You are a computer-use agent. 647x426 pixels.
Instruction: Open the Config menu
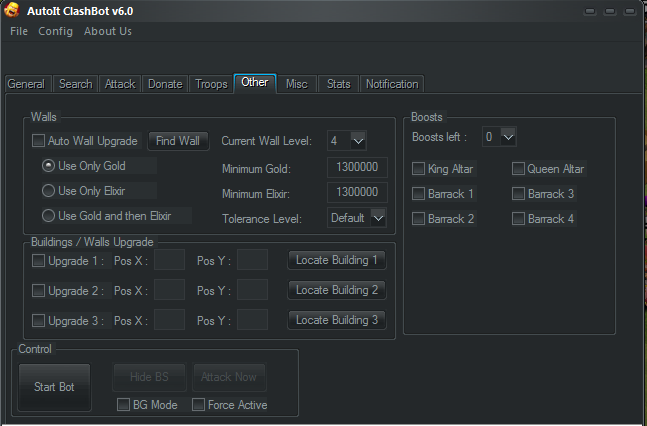(x=55, y=31)
